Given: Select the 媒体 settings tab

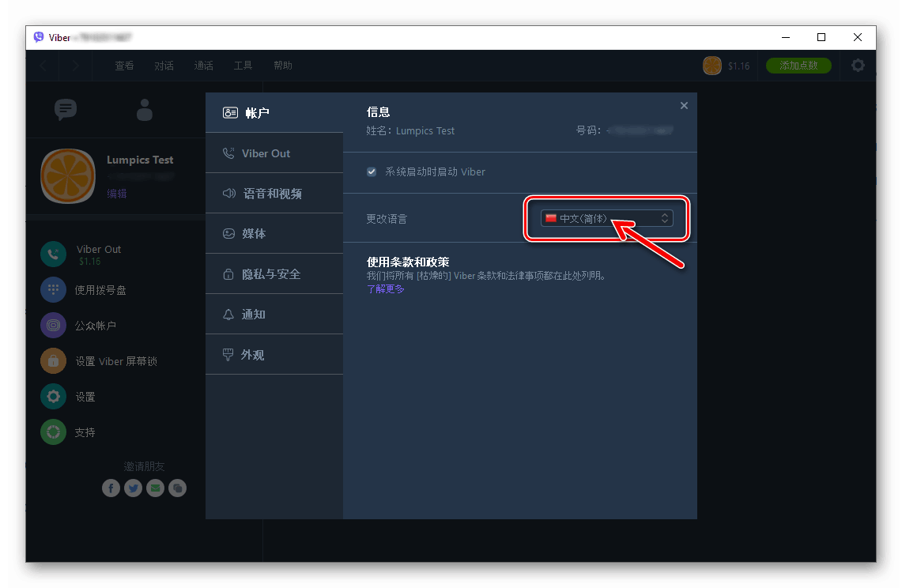Looking at the screenshot, I should (x=274, y=234).
